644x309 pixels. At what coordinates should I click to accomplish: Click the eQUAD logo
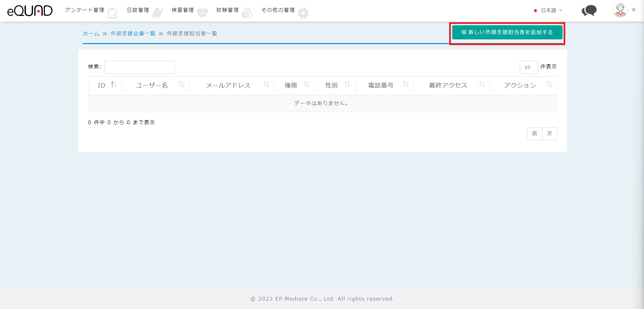(x=30, y=11)
